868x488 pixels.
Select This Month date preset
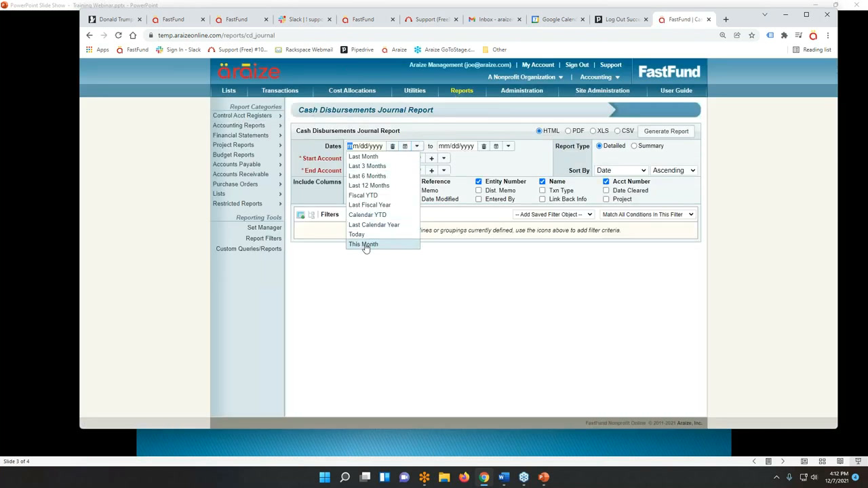coord(382,244)
